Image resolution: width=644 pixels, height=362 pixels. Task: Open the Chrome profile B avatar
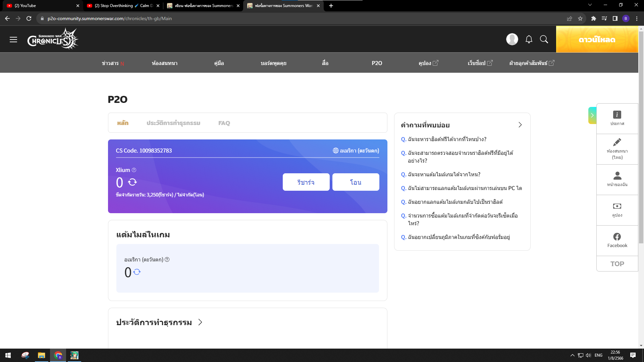click(626, 18)
